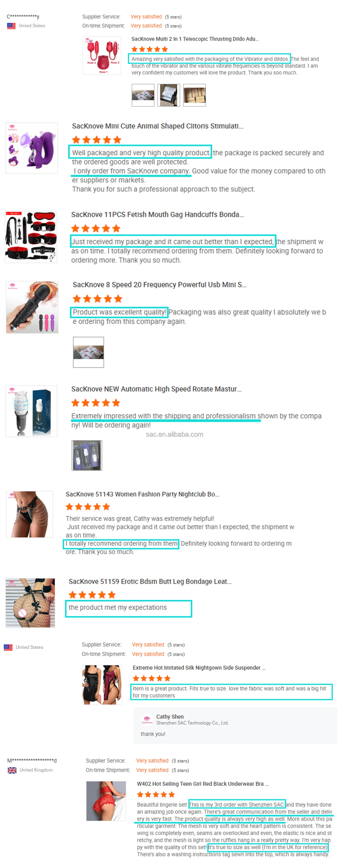Open SacKnove 51159 Erotic Bdsm product link

click(150, 581)
